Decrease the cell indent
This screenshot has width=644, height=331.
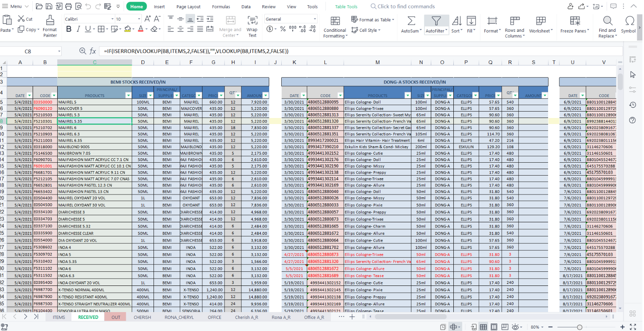[200, 19]
